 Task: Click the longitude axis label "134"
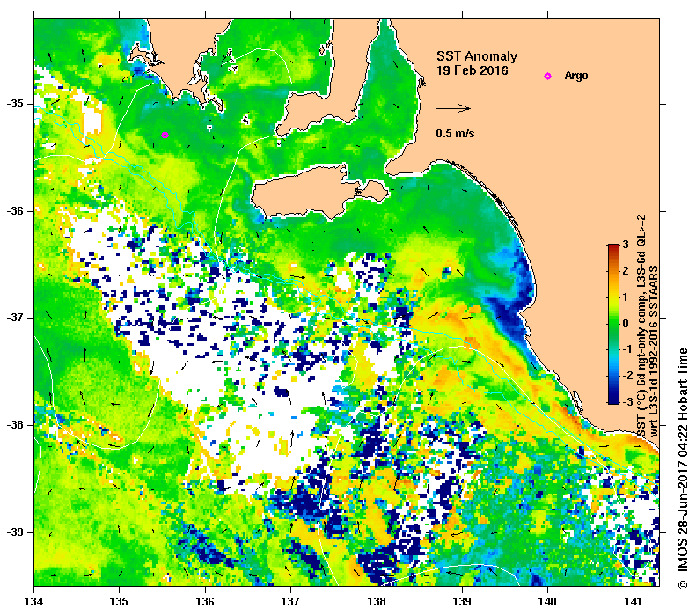click(x=34, y=605)
